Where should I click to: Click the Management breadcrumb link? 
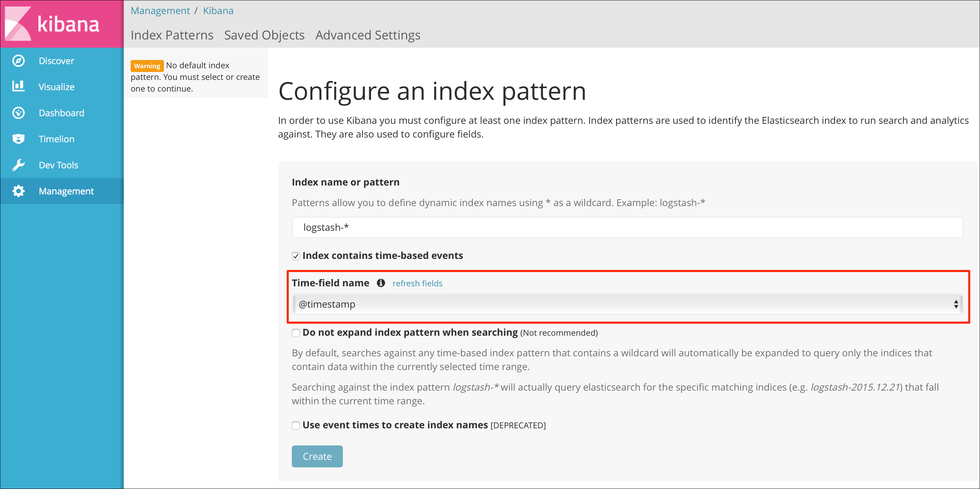pos(160,11)
